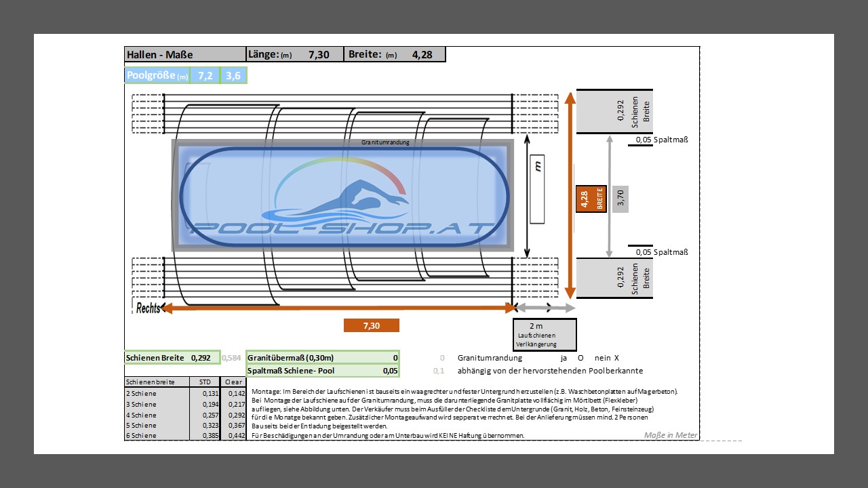Click the faded 0,1 value
868x488 pixels.
439,371
